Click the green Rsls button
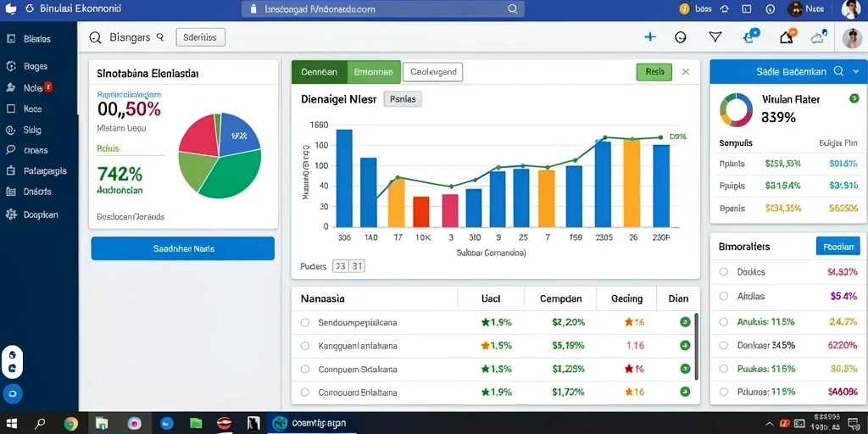 coord(654,72)
